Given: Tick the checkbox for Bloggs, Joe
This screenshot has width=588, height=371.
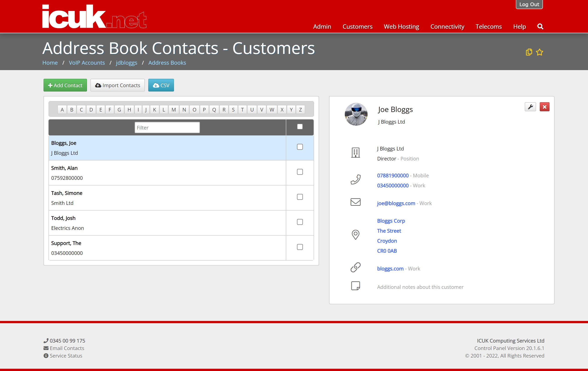Looking at the screenshot, I should click(300, 147).
